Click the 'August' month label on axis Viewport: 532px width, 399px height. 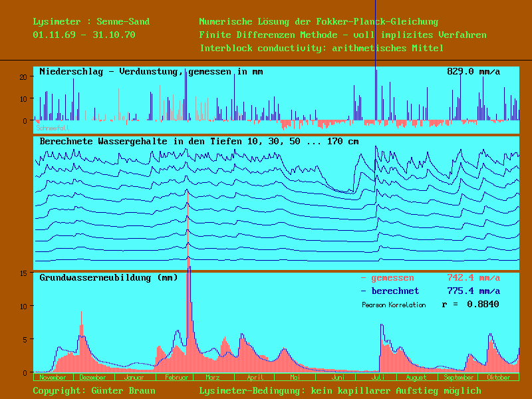tap(416, 377)
